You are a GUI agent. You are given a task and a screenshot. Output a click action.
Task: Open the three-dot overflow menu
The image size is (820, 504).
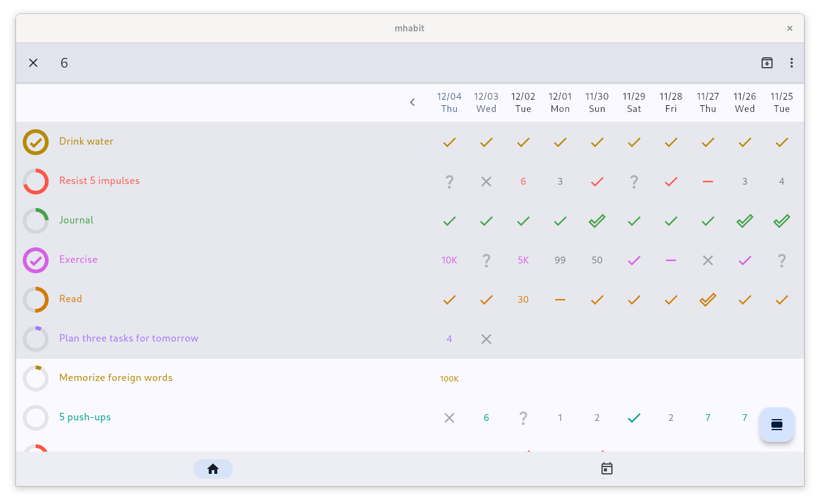(791, 63)
